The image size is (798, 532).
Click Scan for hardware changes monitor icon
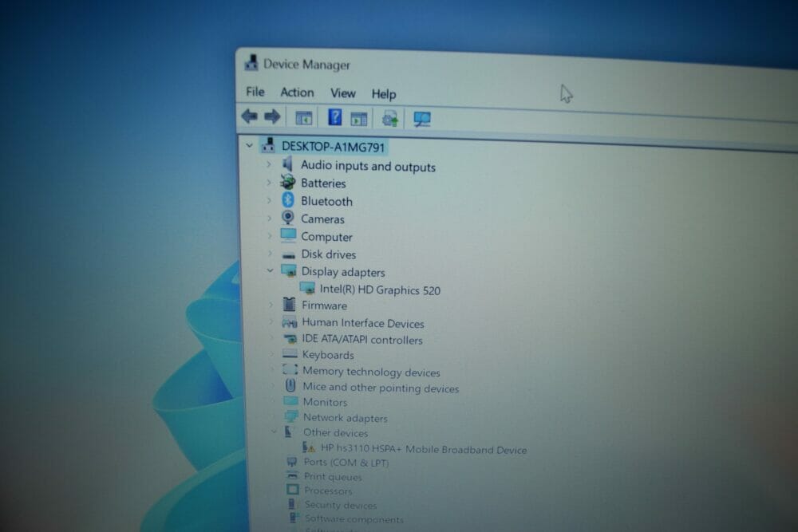coord(422,120)
